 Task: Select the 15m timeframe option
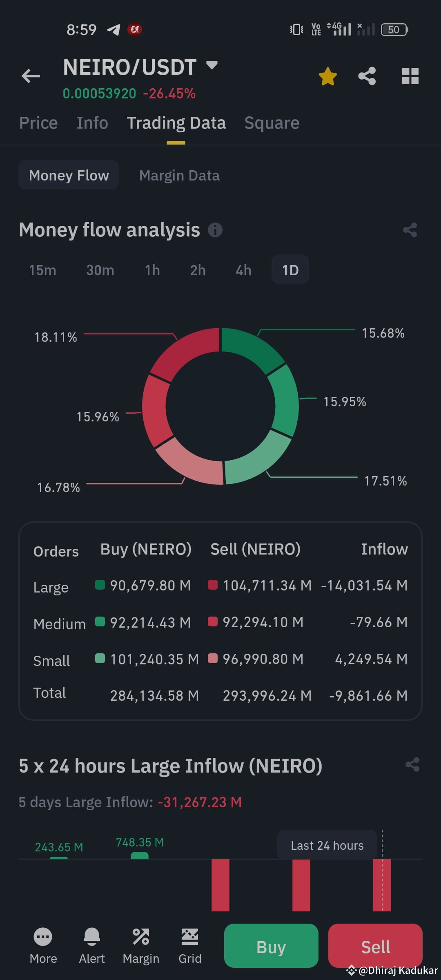42,270
